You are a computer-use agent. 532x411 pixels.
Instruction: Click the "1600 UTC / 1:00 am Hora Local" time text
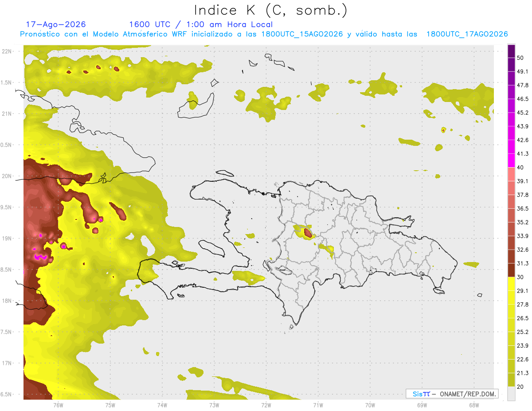[x=201, y=24]
